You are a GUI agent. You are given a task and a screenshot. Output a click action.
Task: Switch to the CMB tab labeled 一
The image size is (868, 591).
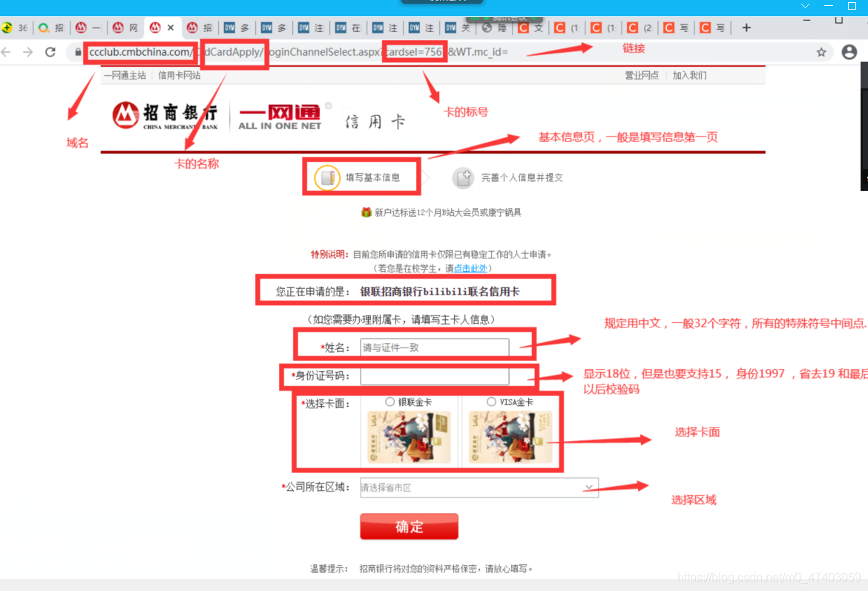click(88, 27)
